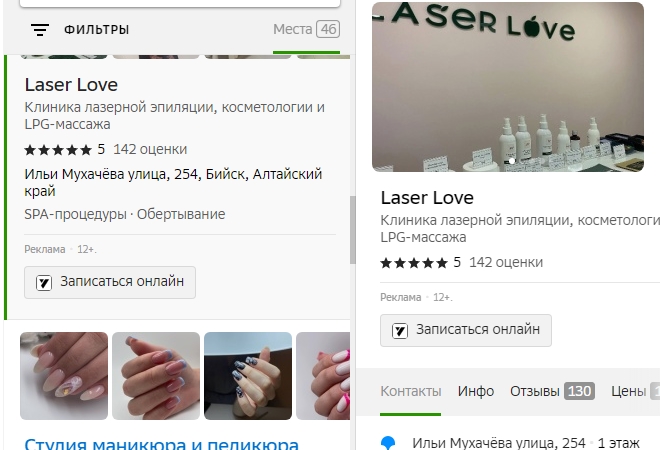Image resolution: width=660 pixels, height=450 pixels.
Task: Open the Контакты tab
Action: (x=410, y=391)
